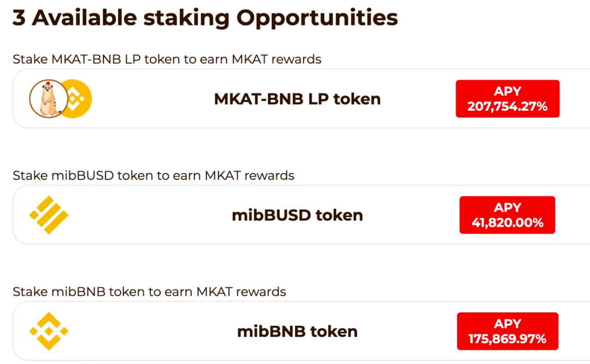The width and height of the screenshot is (590, 364).
Task: Select 'Stake mibBNB token to earn MKAT rewards' text
Action: [x=149, y=291]
